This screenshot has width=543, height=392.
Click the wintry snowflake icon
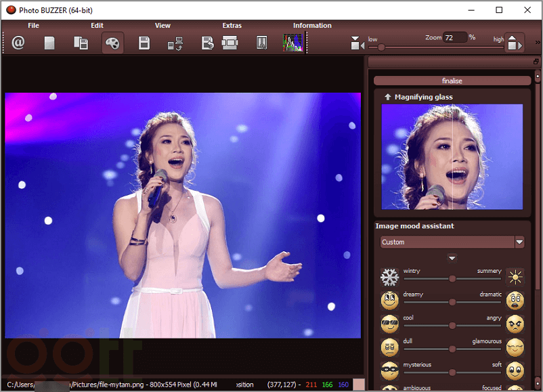pyautogui.click(x=389, y=278)
